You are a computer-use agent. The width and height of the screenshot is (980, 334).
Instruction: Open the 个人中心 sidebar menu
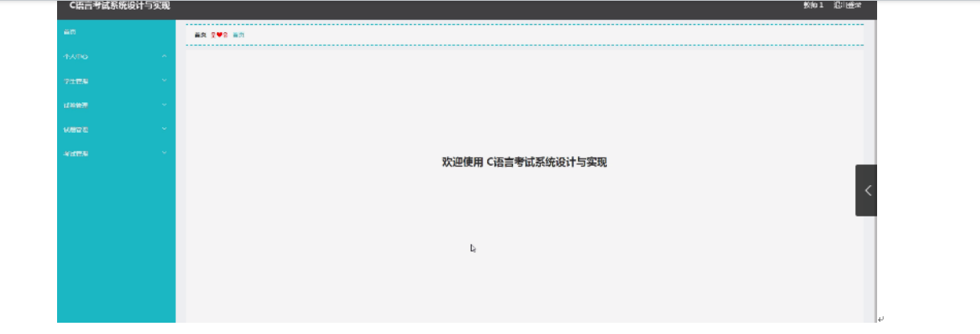pyautogui.click(x=76, y=57)
